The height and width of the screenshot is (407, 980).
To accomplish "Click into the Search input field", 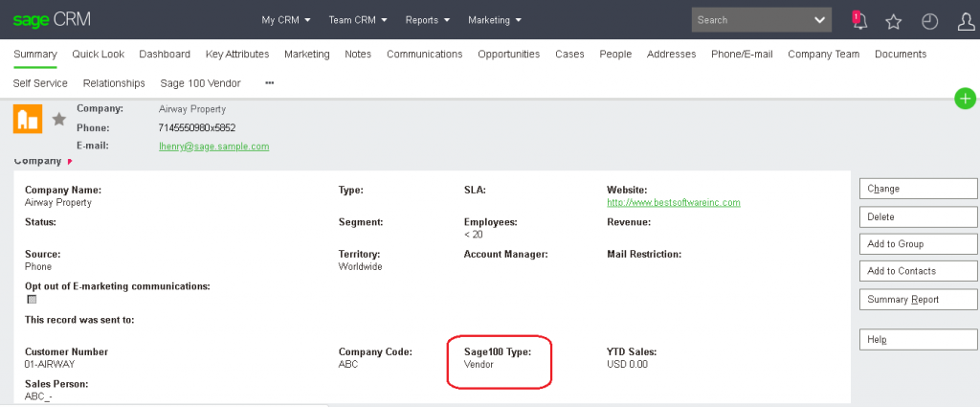I will click(x=750, y=20).
